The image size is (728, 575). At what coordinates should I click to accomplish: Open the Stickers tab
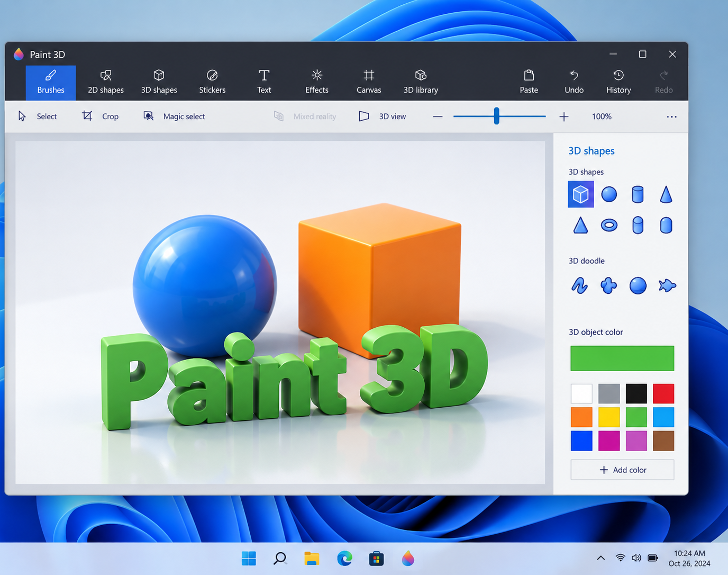[212, 83]
